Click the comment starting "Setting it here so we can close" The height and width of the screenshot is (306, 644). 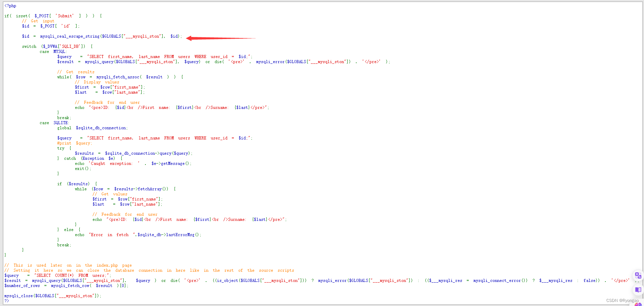149,270
